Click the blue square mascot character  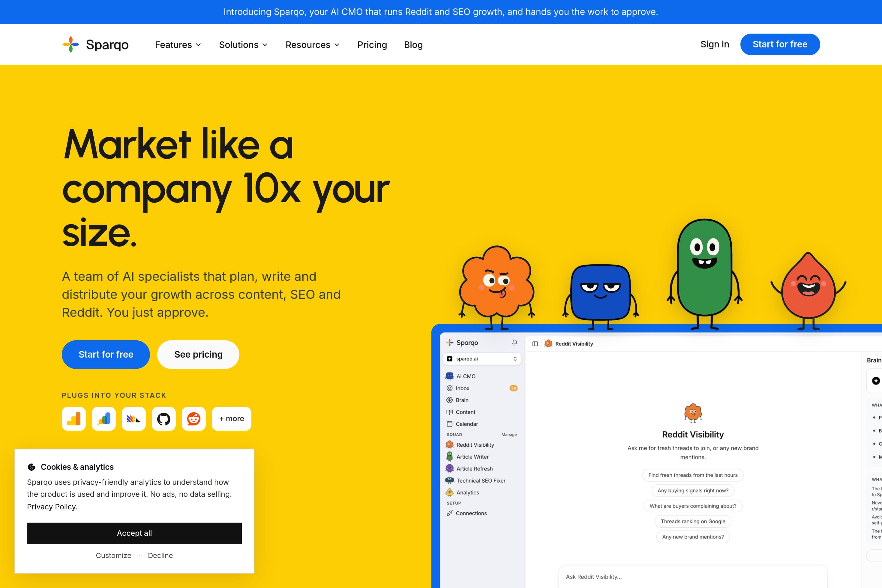pos(600,296)
